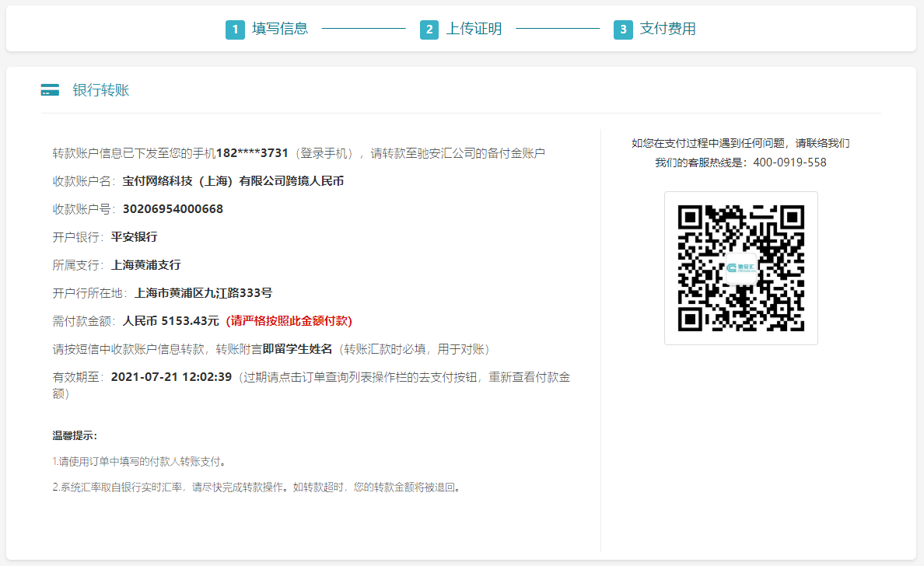This screenshot has width=924, height=566.
Task: Click address 上海市黄浦区九江路333号
Action: (204, 293)
